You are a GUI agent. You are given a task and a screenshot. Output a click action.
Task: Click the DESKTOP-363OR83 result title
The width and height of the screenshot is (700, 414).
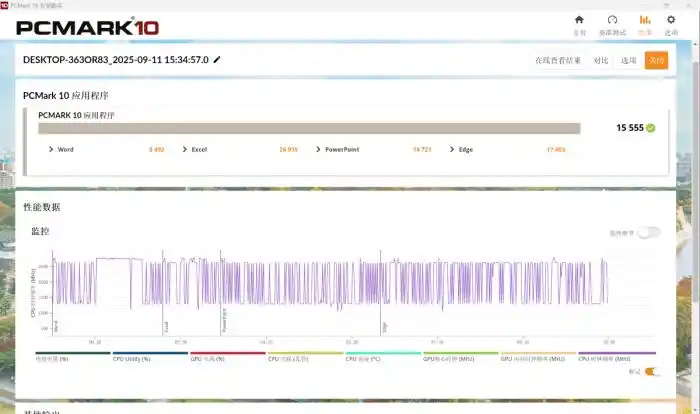click(x=116, y=60)
